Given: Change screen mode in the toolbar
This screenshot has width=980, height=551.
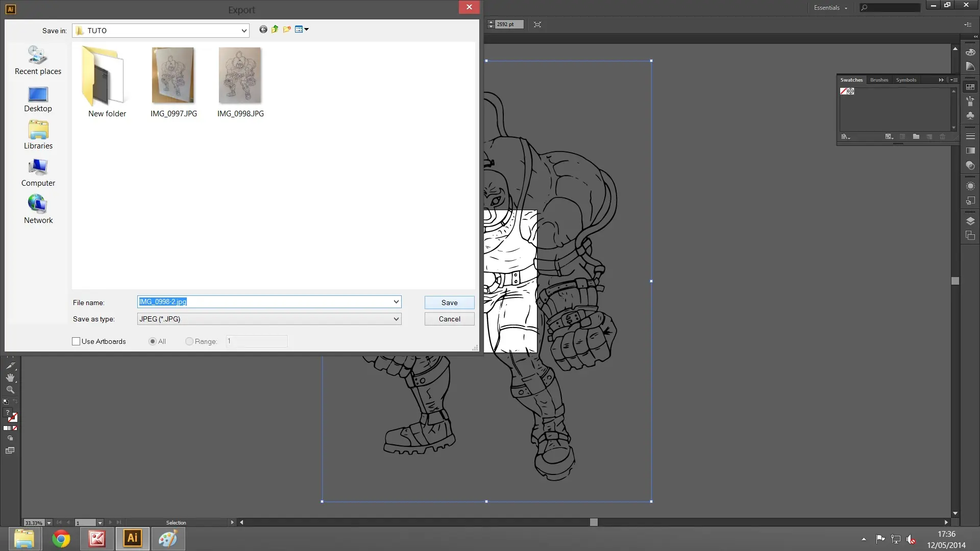Looking at the screenshot, I should tap(10, 450).
